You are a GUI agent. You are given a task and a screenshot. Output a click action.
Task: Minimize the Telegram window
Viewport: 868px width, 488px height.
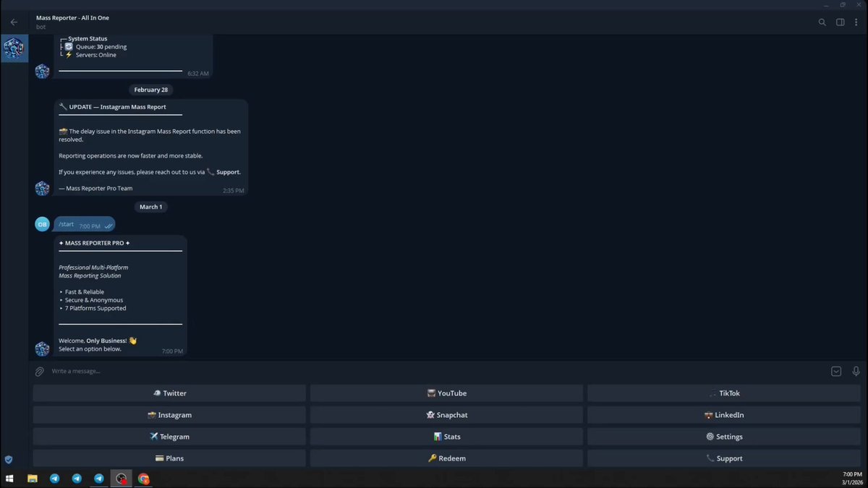point(827,4)
